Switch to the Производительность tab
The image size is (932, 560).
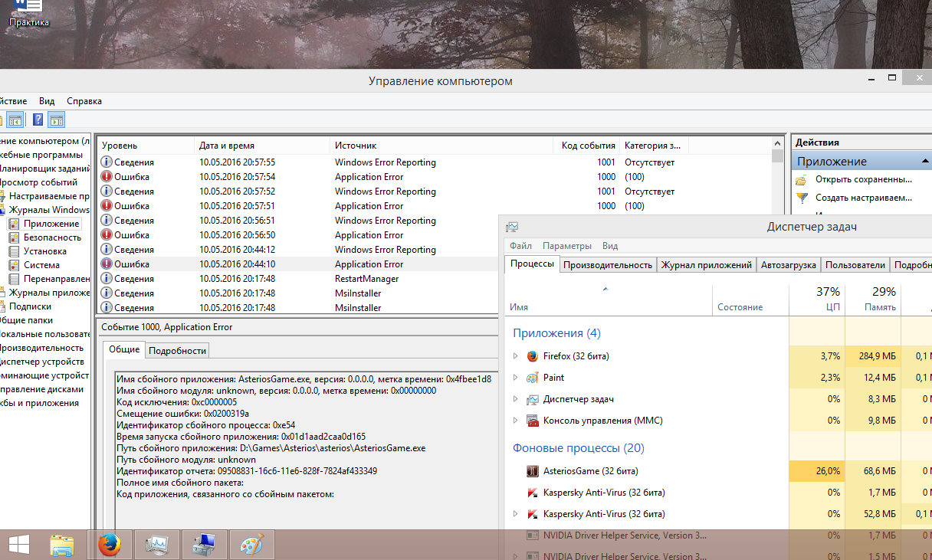[x=607, y=265]
